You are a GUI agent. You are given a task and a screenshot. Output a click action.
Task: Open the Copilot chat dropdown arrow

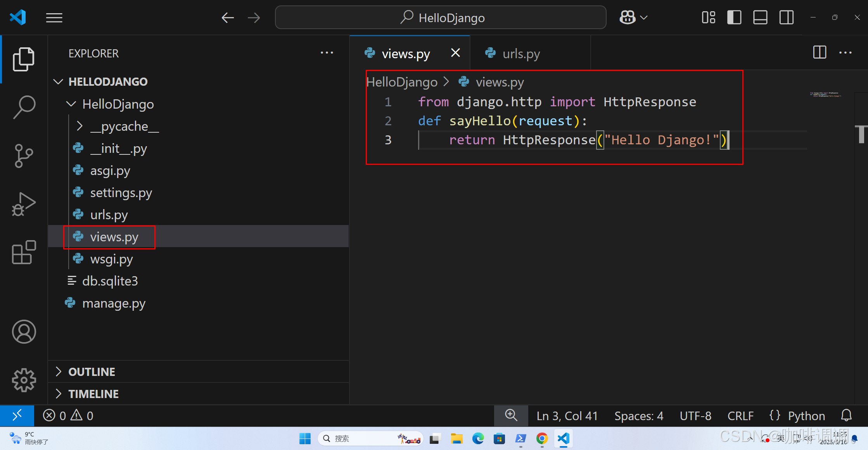644,17
